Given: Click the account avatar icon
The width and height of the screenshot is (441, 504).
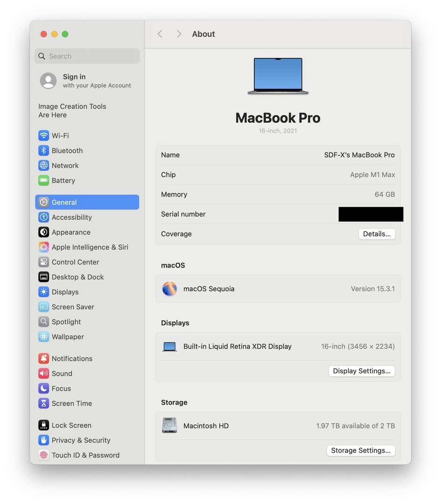Looking at the screenshot, I should click(x=48, y=81).
